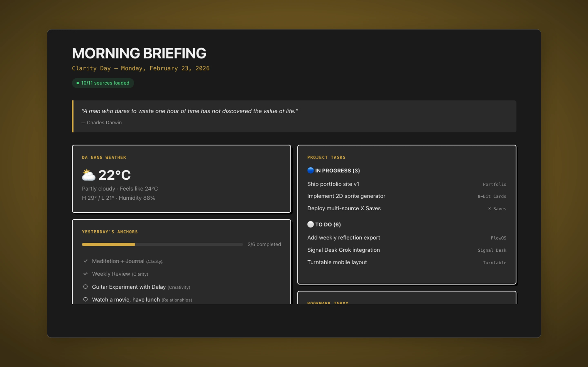Click the FlowOS project label
Viewport: 588px width, 367px height.
click(499, 238)
